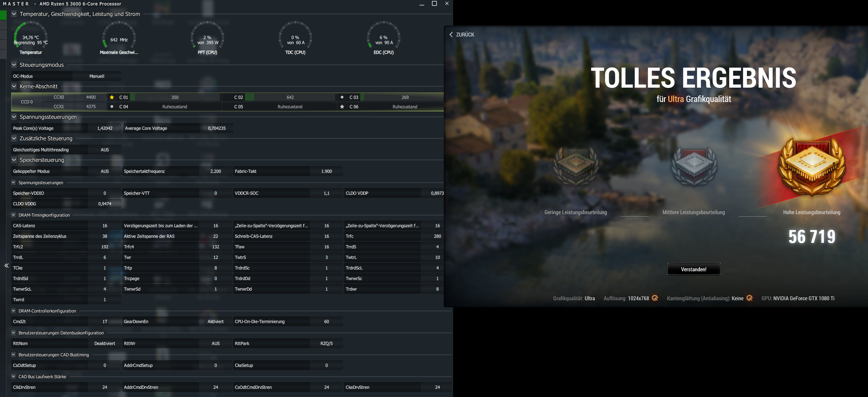Click the gray star next to core C 06
This screenshot has height=397, width=868.
(342, 107)
